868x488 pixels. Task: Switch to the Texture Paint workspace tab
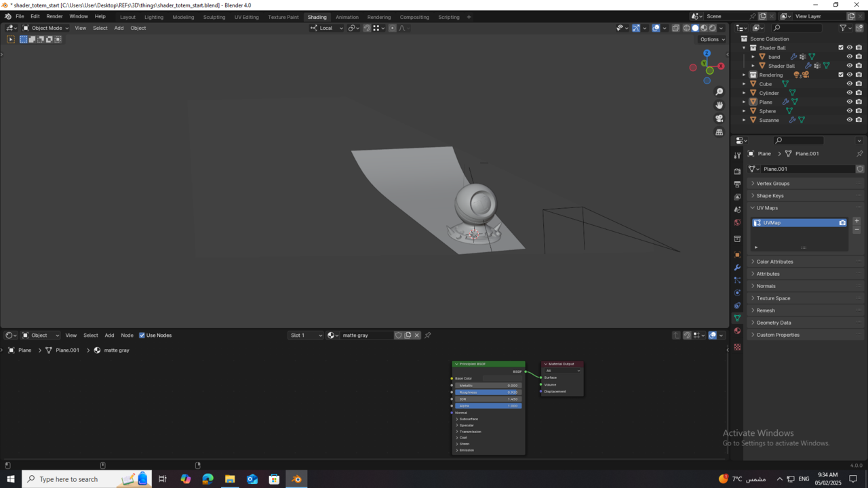[x=283, y=17]
